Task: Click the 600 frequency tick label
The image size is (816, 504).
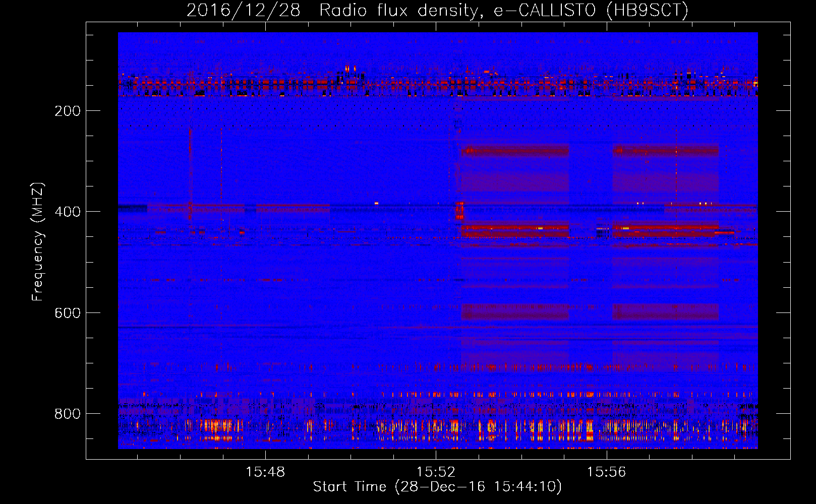Action: click(x=68, y=313)
